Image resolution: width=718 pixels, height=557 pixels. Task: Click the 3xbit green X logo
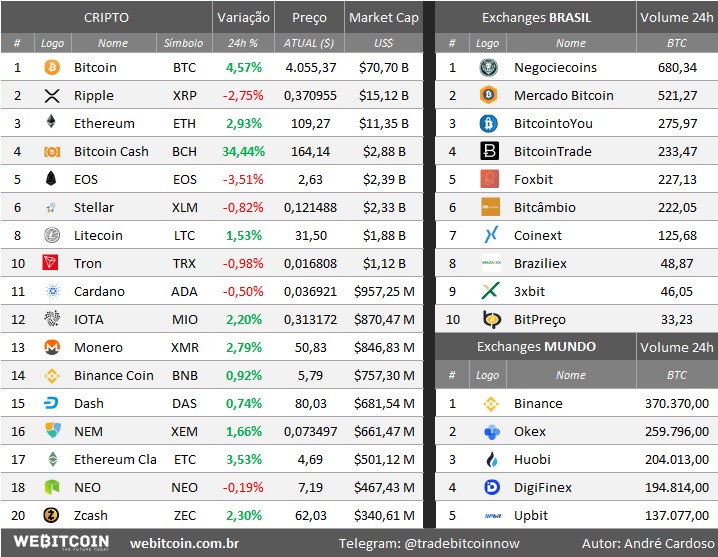[490, 290]
